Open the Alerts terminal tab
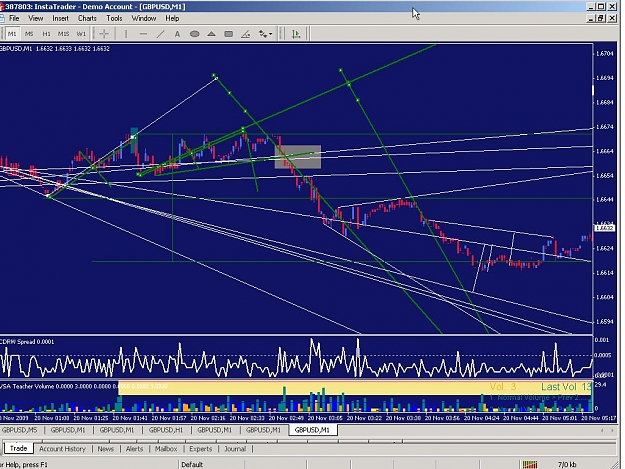 pos(134,449)
